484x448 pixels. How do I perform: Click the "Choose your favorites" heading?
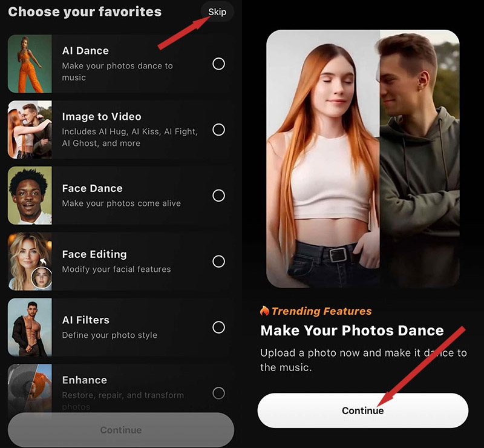coord(85,12)
